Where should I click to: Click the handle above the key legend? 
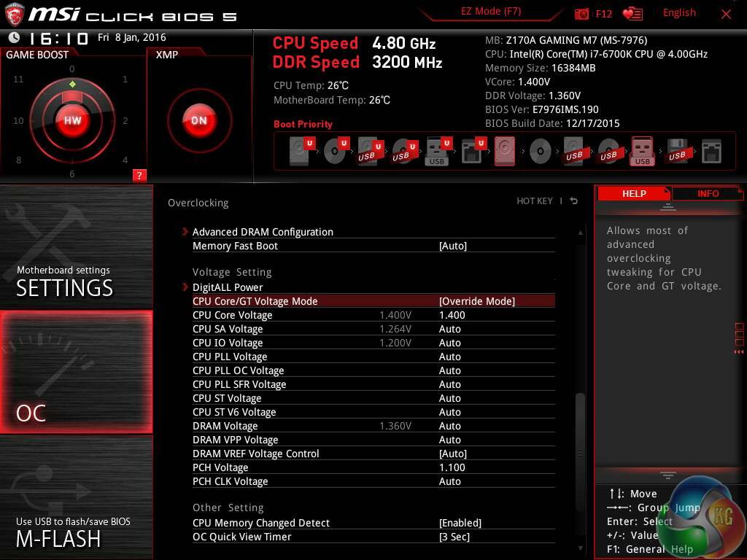tap(668, 475)
